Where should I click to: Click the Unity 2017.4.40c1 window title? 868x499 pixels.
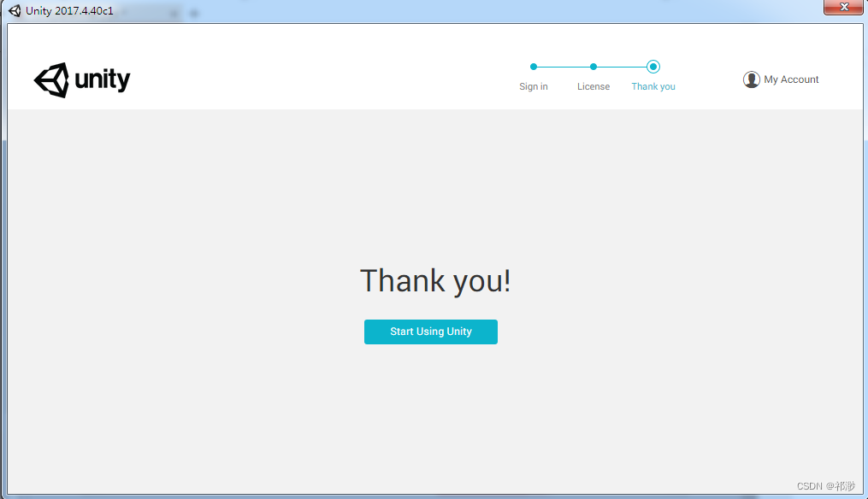click(x=69, y=11)
